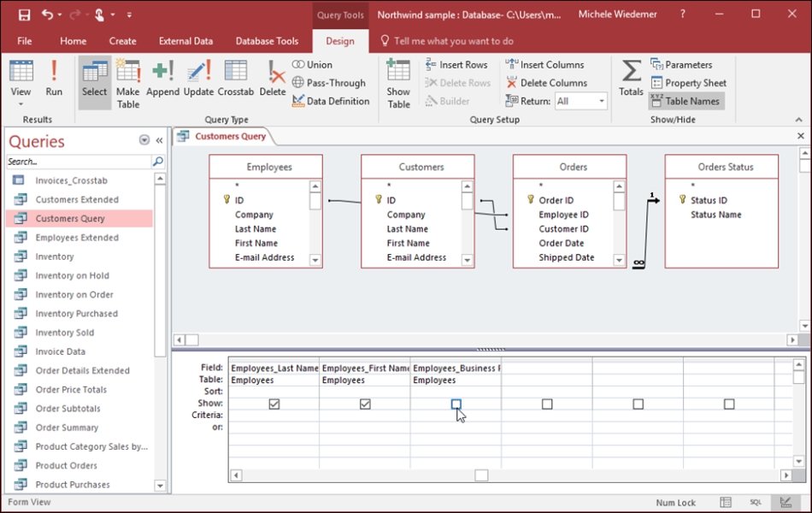Click the design grid horizontal scrollbar thumb
Screen dimensions: 812x513
point(481,475)
